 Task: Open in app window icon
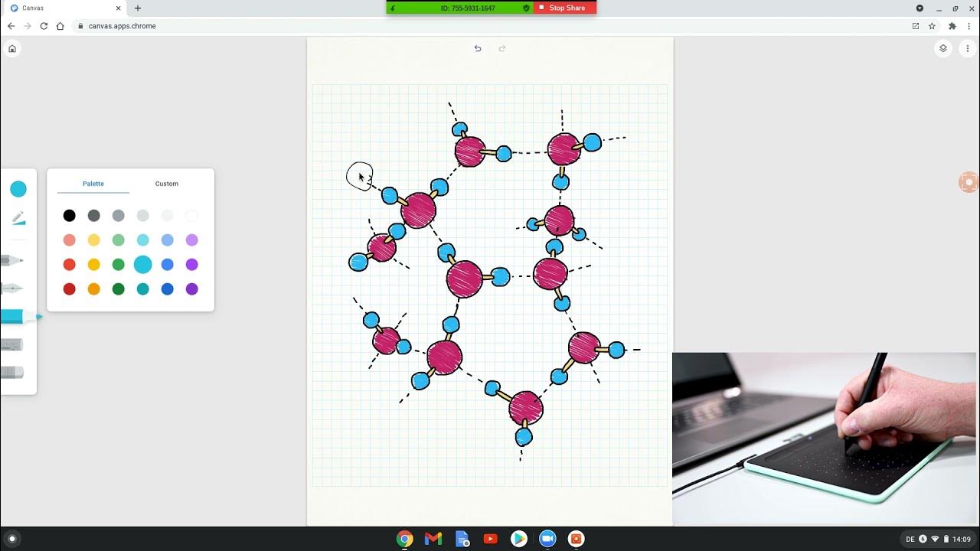click(916, 26)
